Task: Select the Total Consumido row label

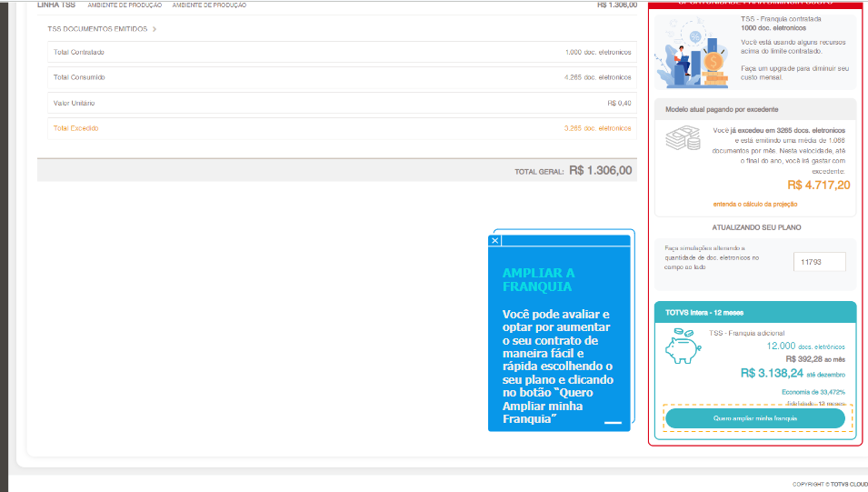Action: pyautogui.click(x=79, y=77)
